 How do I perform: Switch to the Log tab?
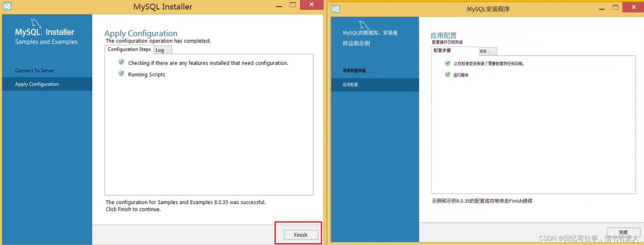163,50
